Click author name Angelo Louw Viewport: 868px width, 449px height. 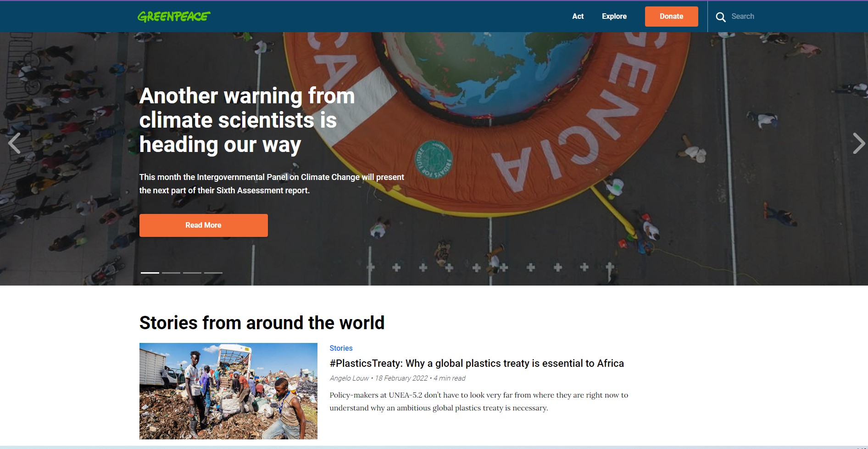(349, 378)
